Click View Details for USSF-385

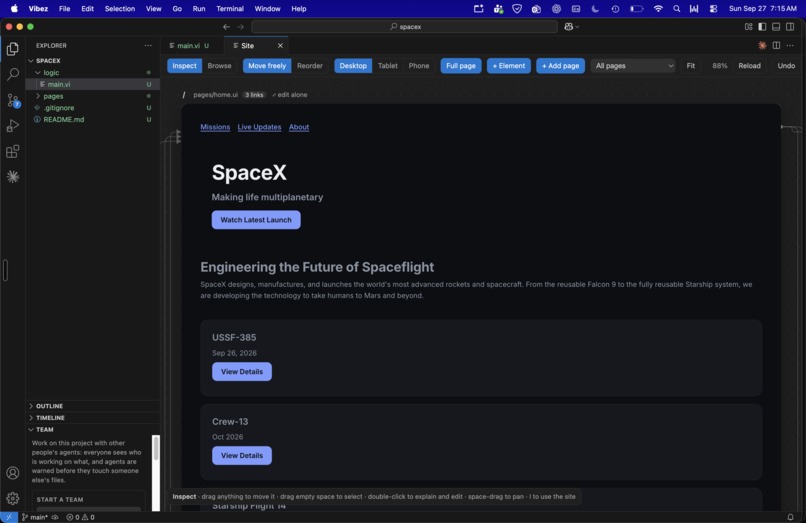pyautogui.click(x=242, y=371)
